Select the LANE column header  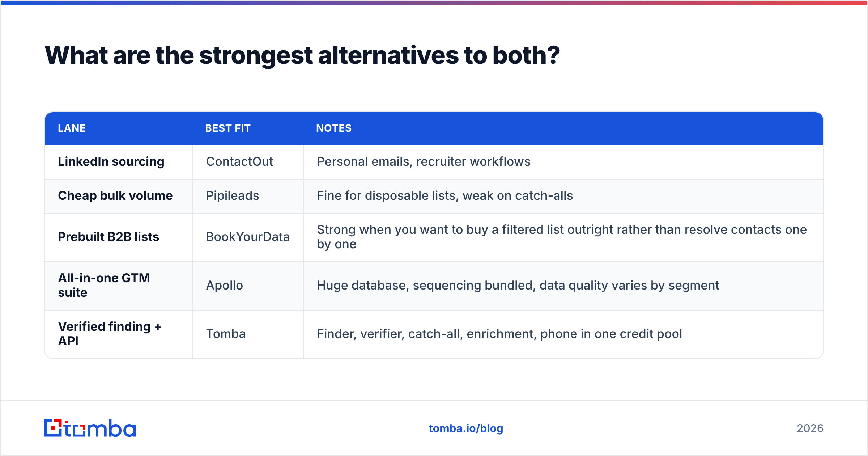pyautogui.click(x=72, y=128)
